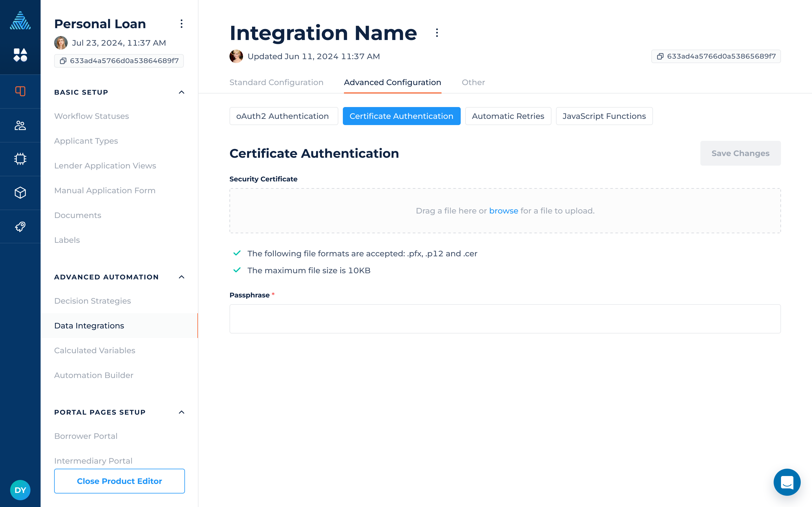Open Personal Loan kebab menu

coord(181,24)
